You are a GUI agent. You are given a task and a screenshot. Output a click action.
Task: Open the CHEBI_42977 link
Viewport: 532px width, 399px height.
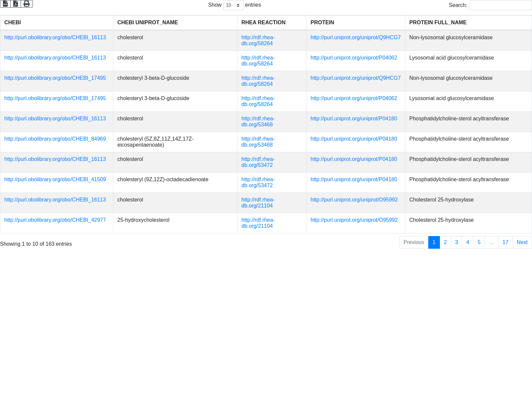[x=55, y=220]
